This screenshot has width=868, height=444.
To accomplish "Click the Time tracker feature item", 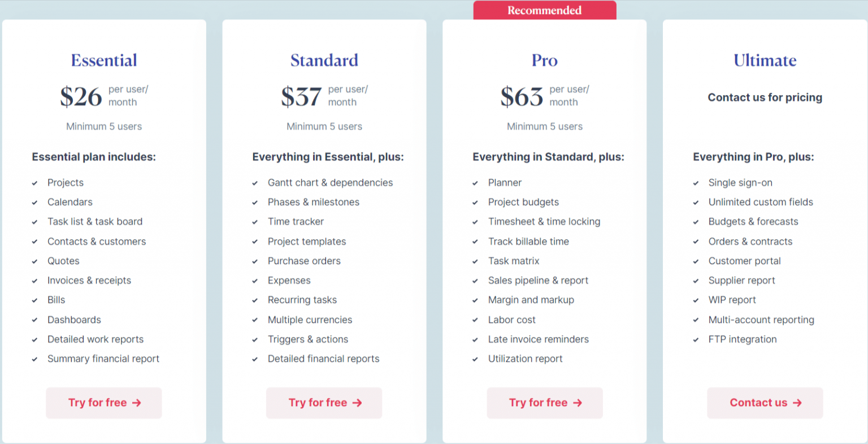I will pyautogui.click(x=296, y=222).
